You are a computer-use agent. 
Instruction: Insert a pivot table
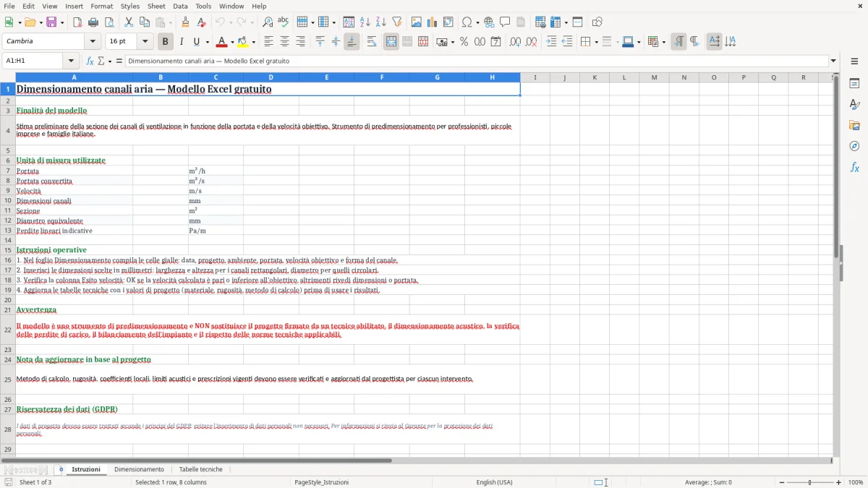[x=448, y=22]
